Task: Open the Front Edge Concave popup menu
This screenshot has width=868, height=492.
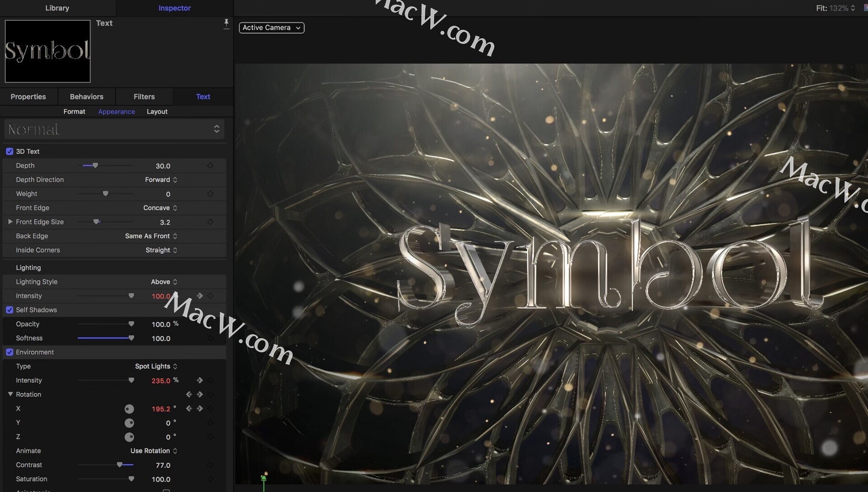Action: (x=160, y=208)
